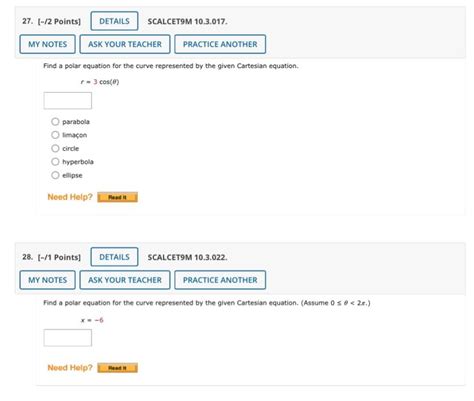Screen dimensions: 474x401
Task: Choose the circle radio option
Action: click(x=55, y=148)
